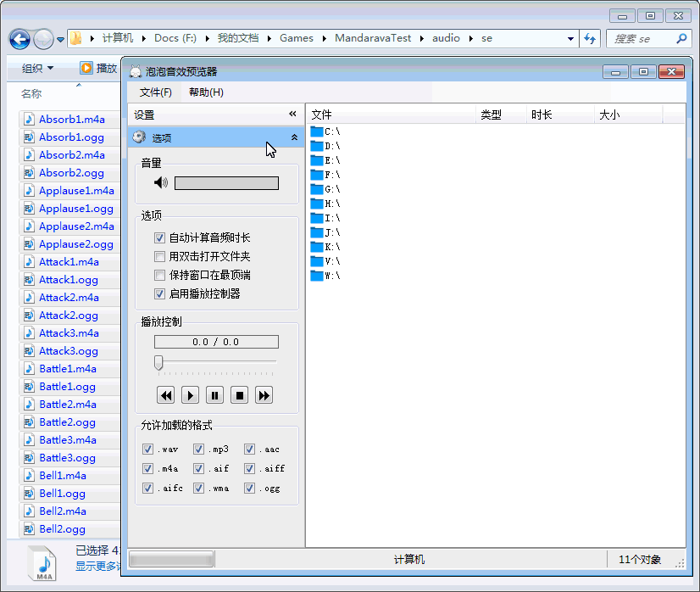Enable 保持窗口在最顶端 checkbox
The image size is (700, 592).
(x=159, y=275)
